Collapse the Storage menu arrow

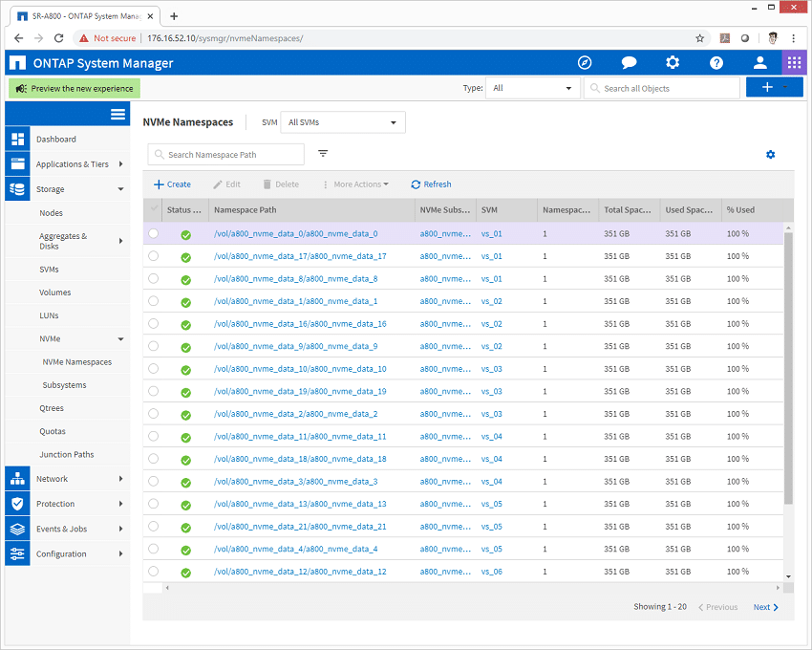tap(120, 189)
